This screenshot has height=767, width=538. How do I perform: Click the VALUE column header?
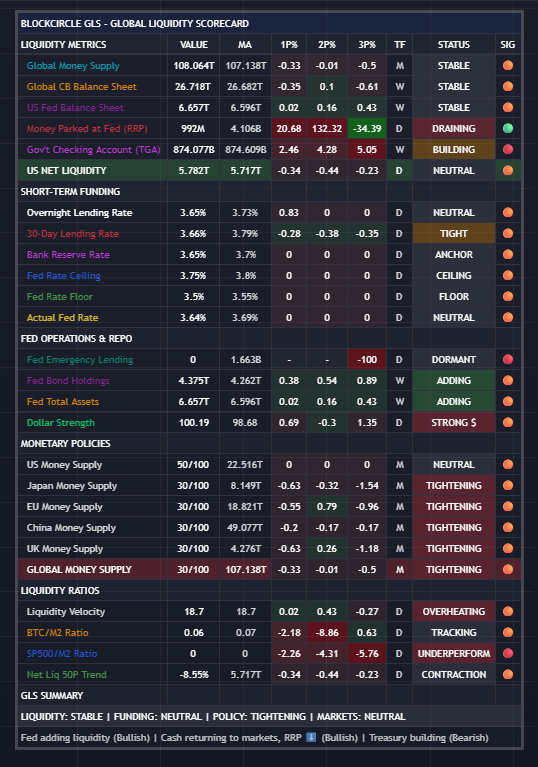coord(194,45)
